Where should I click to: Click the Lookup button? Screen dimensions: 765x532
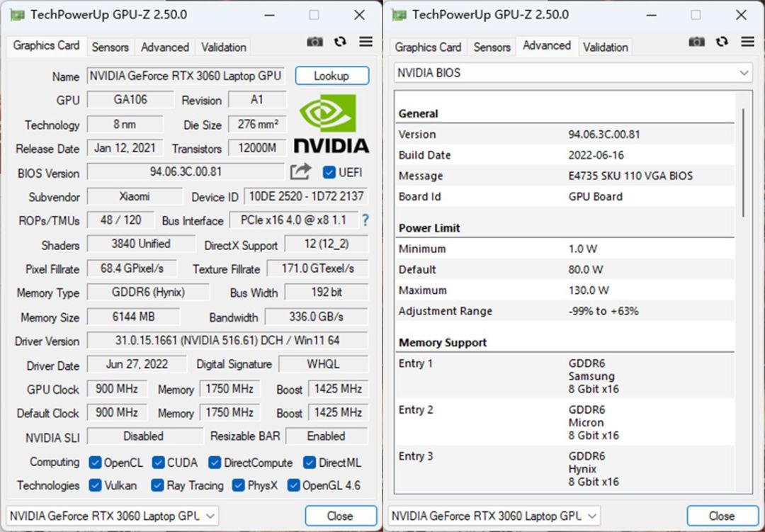click(331, 76)
